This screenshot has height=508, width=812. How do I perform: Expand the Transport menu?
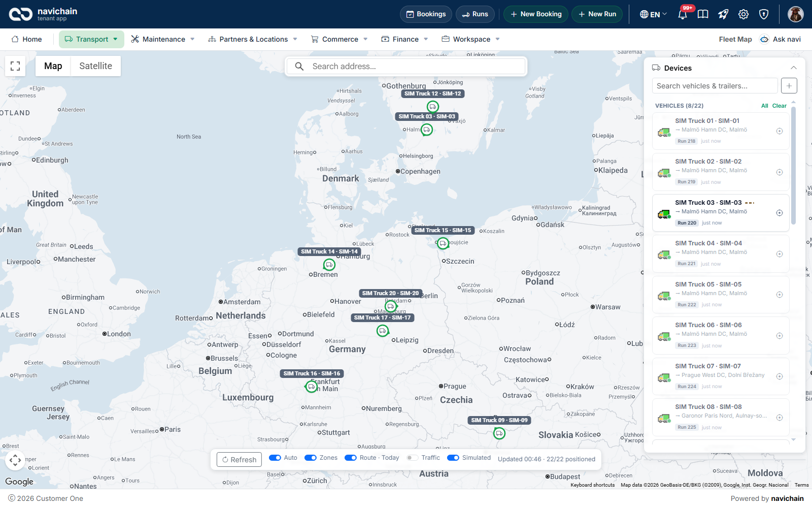click(91, 39)
